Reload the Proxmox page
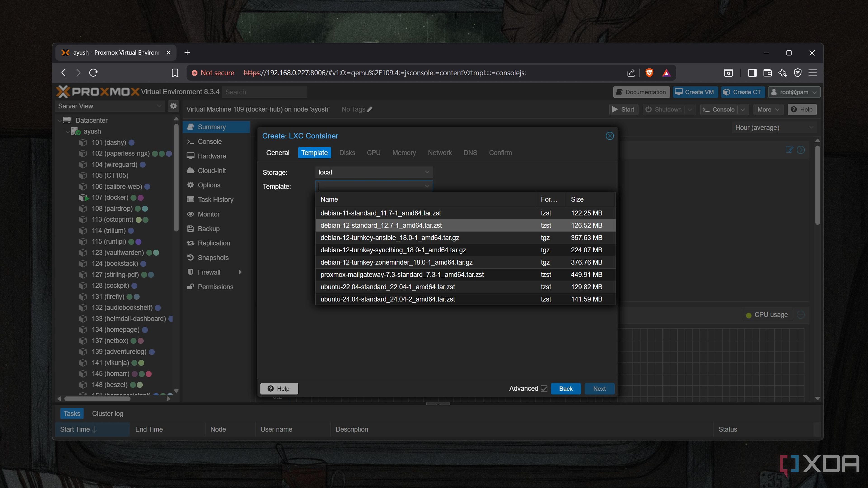 93,73
